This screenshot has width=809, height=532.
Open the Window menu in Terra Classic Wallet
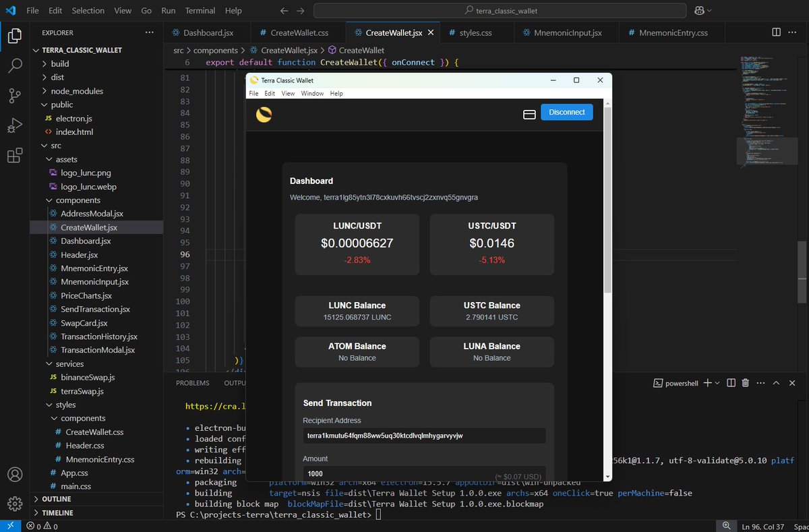tap(312, 94)
